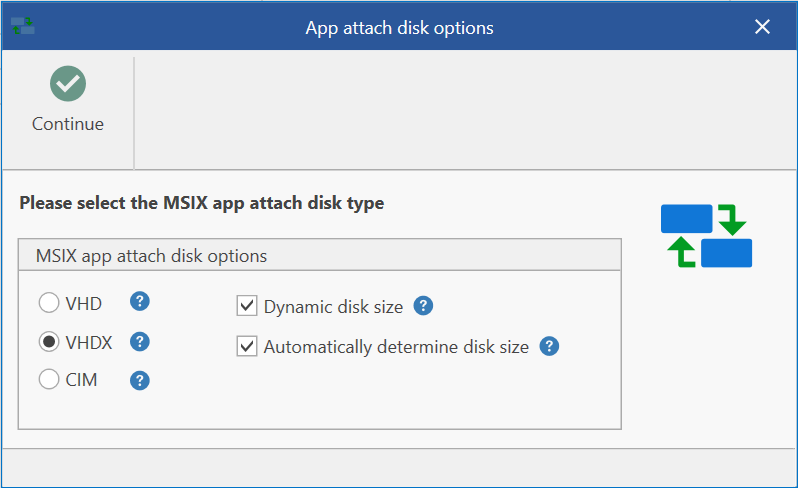Open help icon next to CIM

point(140,380)
